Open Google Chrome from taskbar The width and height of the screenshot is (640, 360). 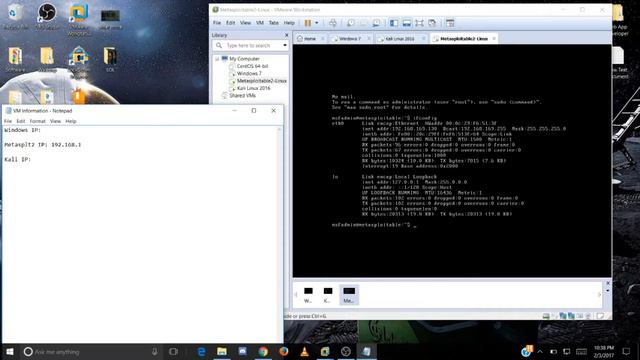(263, 351)
